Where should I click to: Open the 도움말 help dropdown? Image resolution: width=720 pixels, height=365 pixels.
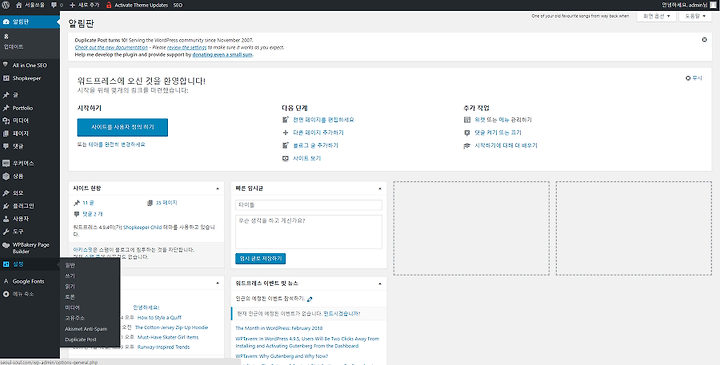[x=695, y=16]
